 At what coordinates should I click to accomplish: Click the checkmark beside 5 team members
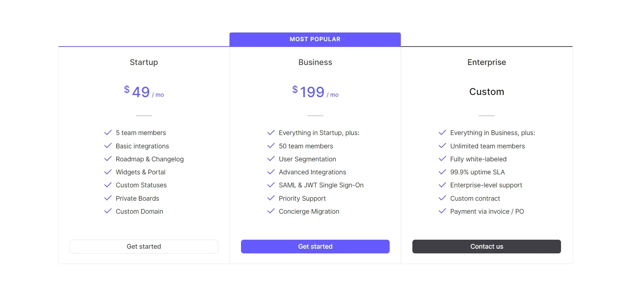pyautogui.click(x=108, y=132)
